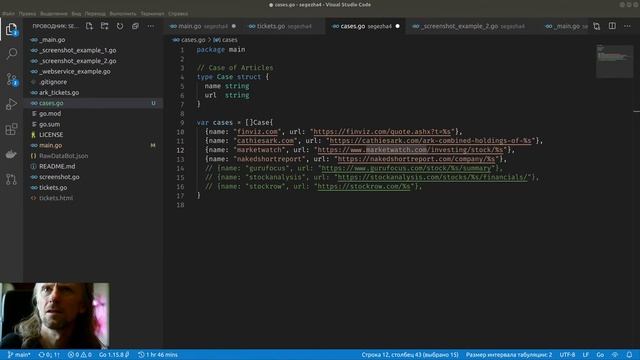Open the Переход menu
Image resolution: width=640 pixels, height=360 pixels.
point(95,13)
